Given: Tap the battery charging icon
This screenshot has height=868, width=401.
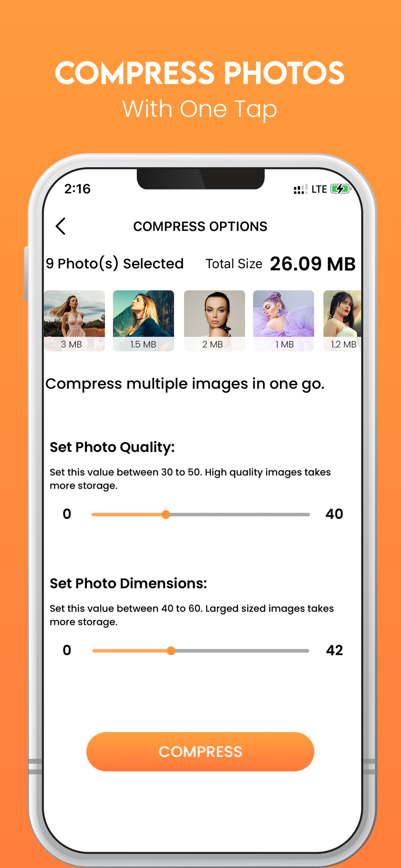Looking at the screenshot, I should pos(341,189).
